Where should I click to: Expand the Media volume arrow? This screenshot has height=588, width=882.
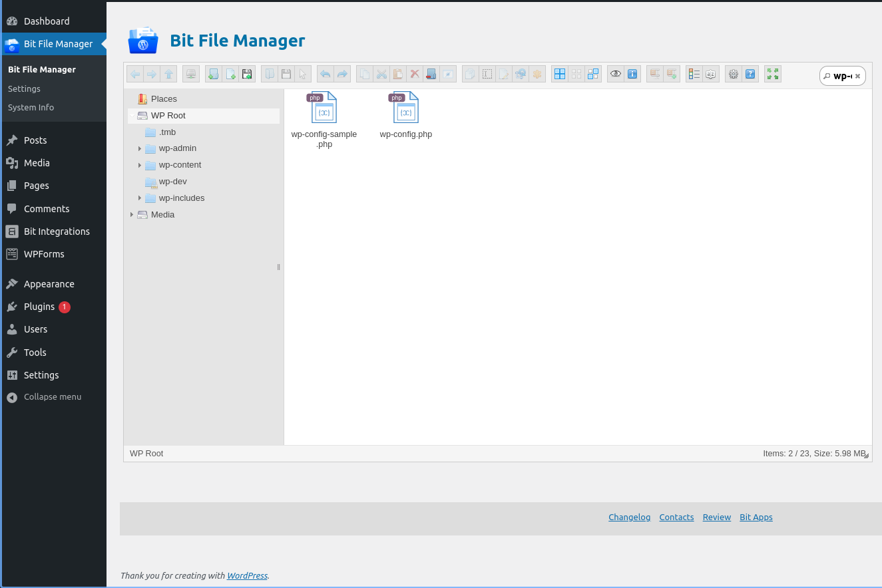(x=132, y=215)
